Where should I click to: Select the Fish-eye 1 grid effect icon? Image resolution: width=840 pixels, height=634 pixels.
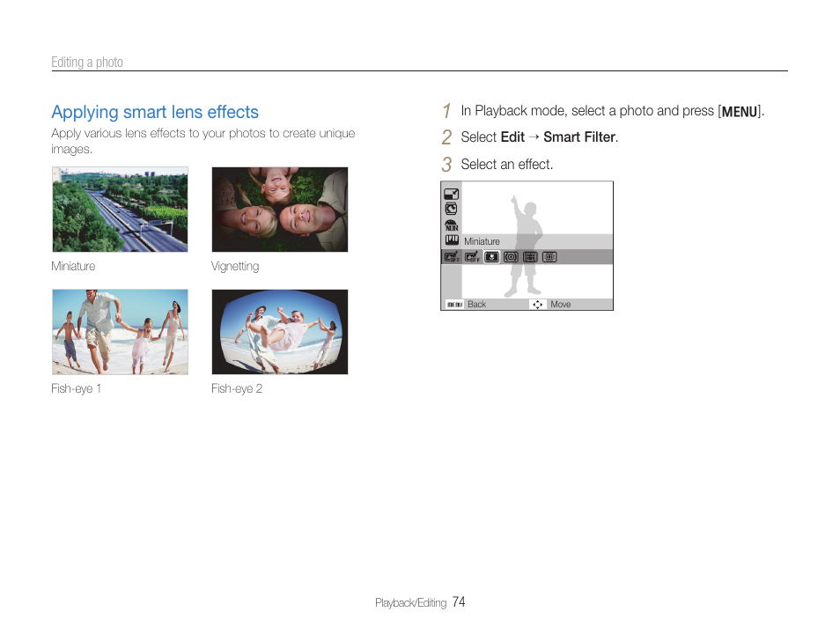coord(530,257)
